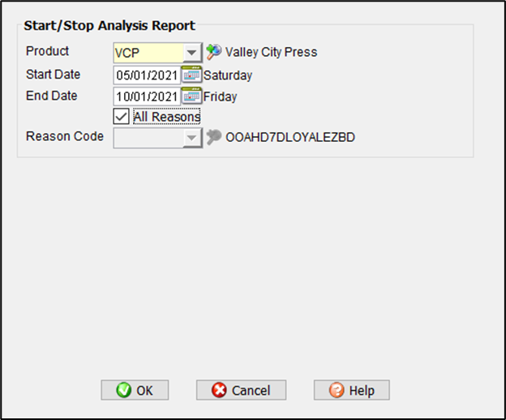Open the End Date calendar picker
Viewport: 506px width, 420px height.
coord(191,96)
